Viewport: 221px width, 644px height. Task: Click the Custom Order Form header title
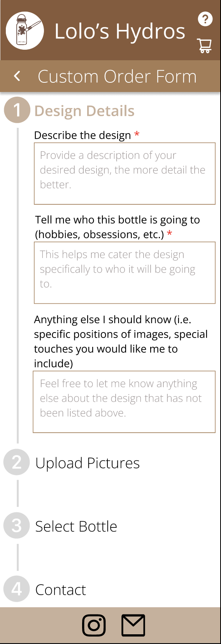(x=117, y=77)
